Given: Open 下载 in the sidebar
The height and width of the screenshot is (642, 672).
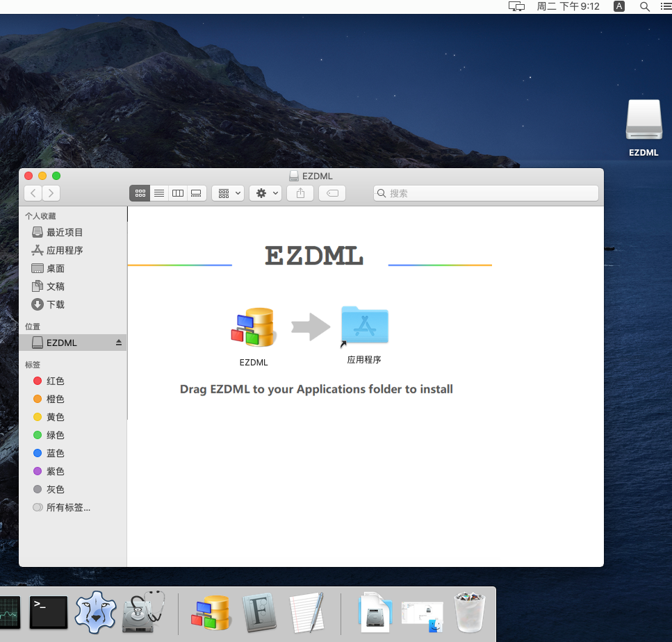Looking at the screenshot, I should [x=73, y=304].
